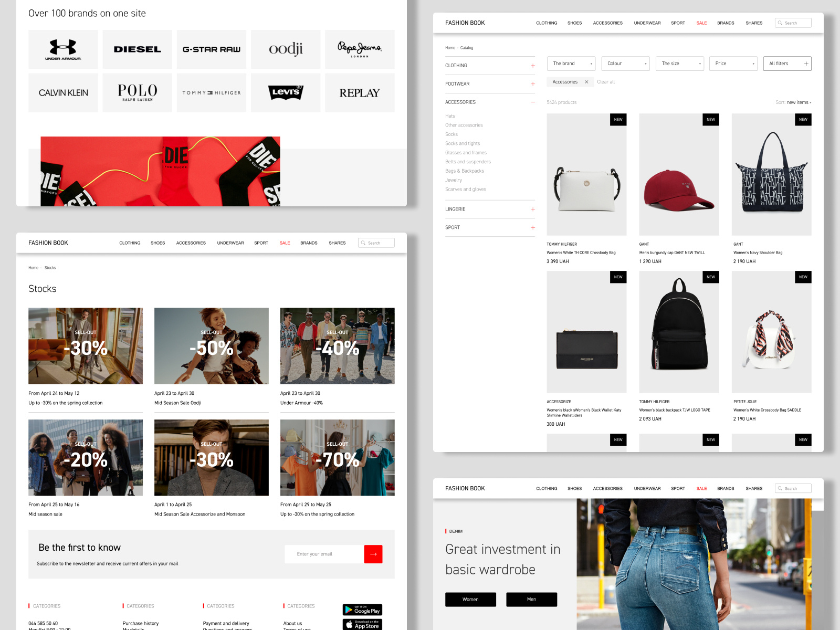The width and height of the screenshot is (840, 630).
Task: Open the Under Armour brand logo
Action: 63,49
